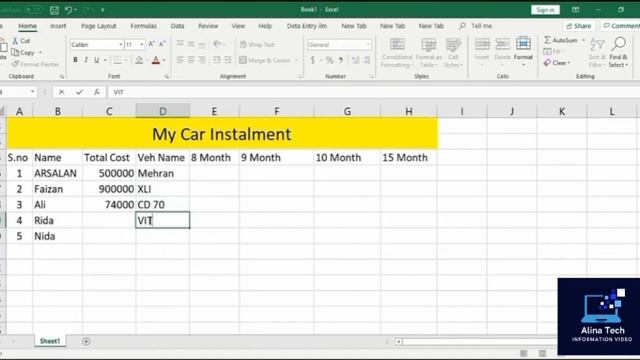Image resolution: width=640 pixels, height=360 pixels.
Task: Open Find & Select magnifier menu
Action: 619,53
